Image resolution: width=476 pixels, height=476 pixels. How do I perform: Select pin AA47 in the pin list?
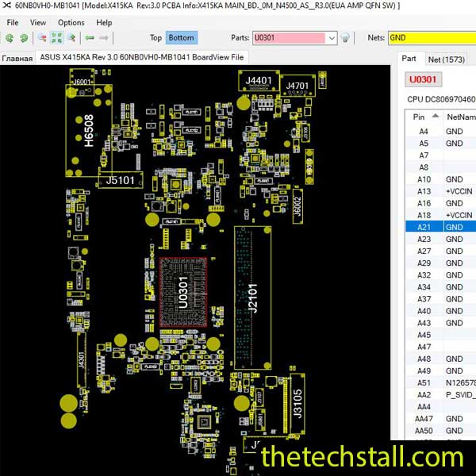(x=424, y=419)
